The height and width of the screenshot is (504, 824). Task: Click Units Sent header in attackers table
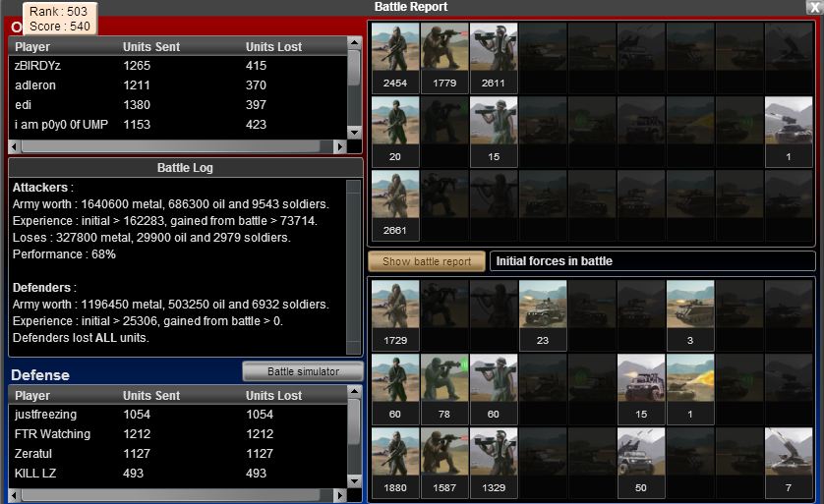tap(151, 47)
